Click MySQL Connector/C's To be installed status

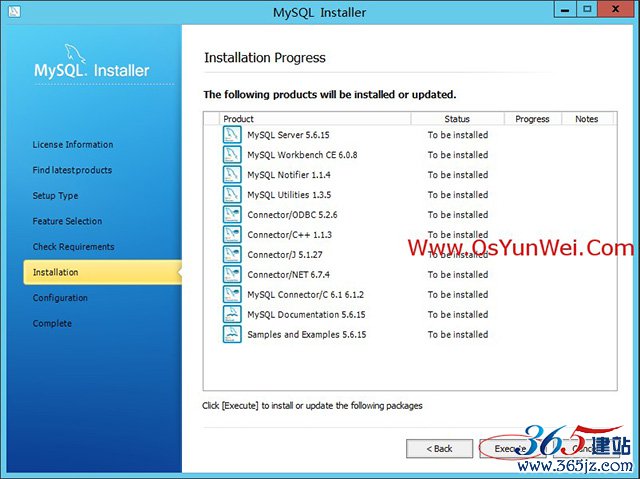[458, 295]
